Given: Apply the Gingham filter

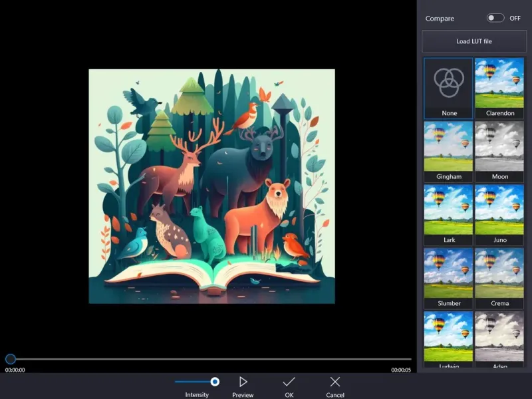Looking at the screenshot, I should 448,152.
